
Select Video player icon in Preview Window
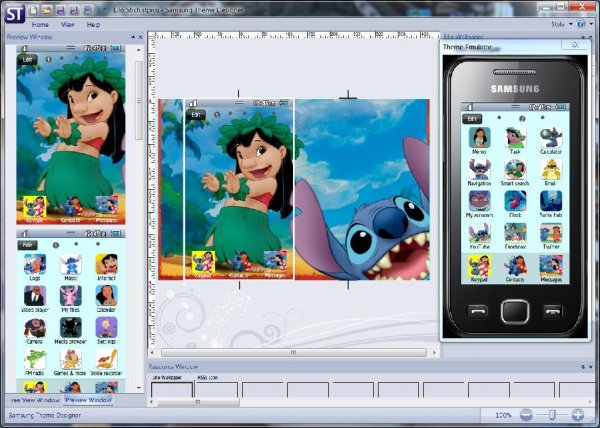click(35, 298)
